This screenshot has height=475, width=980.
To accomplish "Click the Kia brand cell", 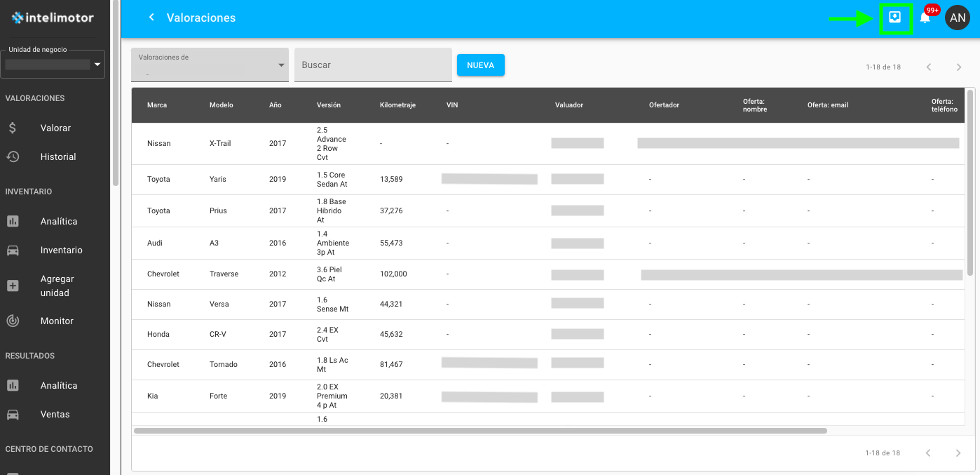I will tap(152, 396).
